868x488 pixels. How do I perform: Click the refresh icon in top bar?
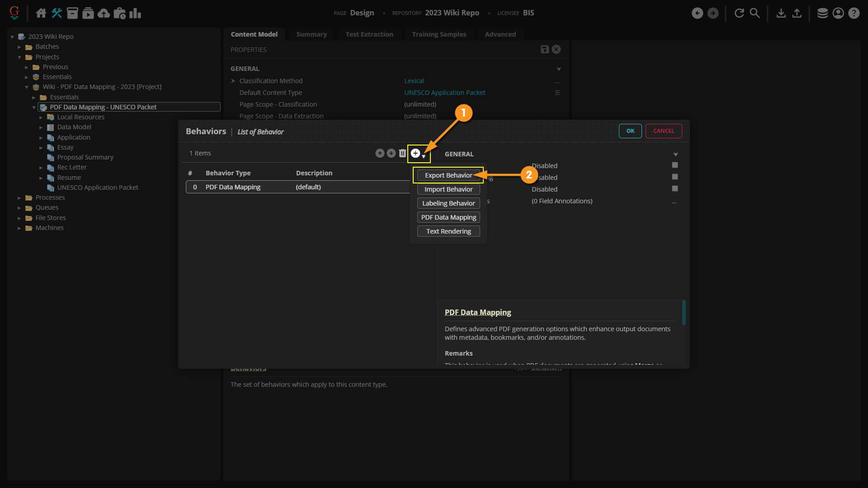tap(739, 13)
